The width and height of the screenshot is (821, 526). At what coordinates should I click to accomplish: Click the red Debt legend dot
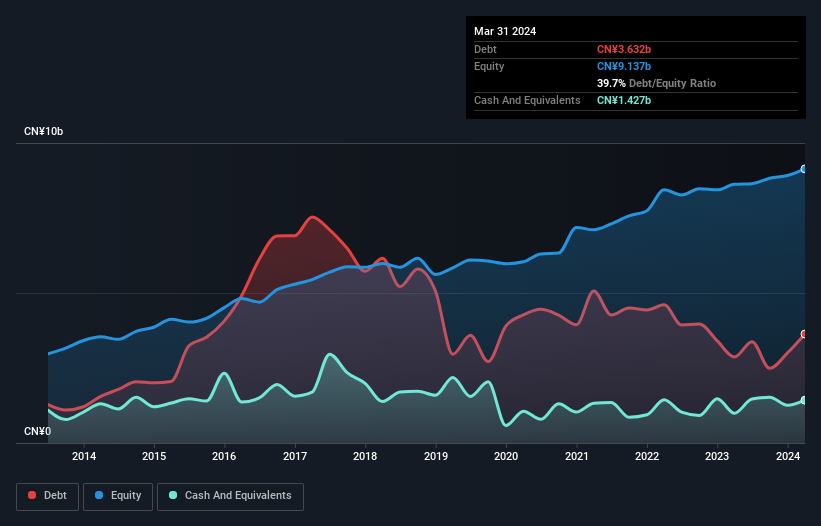tap(32, 495)
